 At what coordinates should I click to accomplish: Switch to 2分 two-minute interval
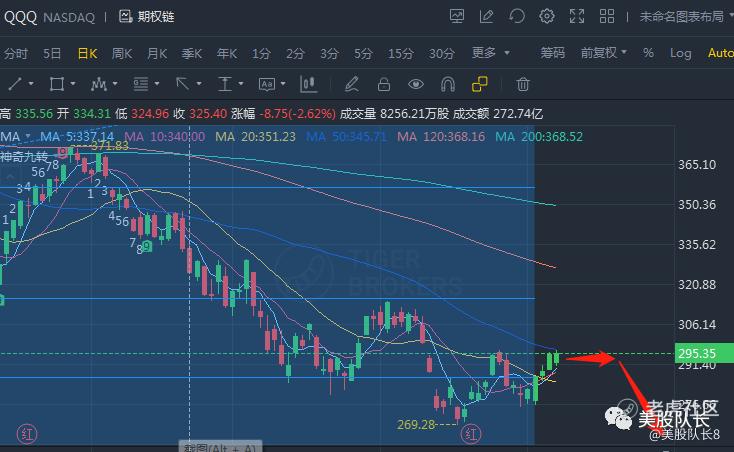pos(295,53)
